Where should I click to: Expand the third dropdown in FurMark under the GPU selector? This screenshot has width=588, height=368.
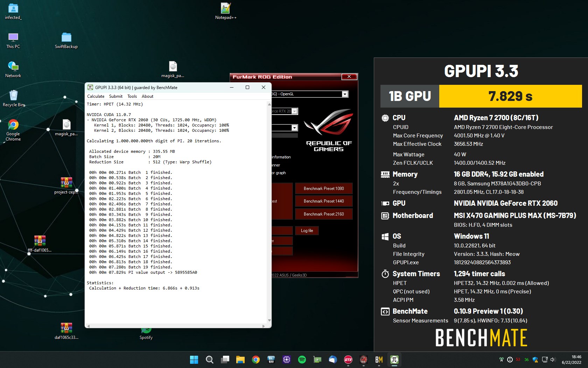tap(295, 128)
